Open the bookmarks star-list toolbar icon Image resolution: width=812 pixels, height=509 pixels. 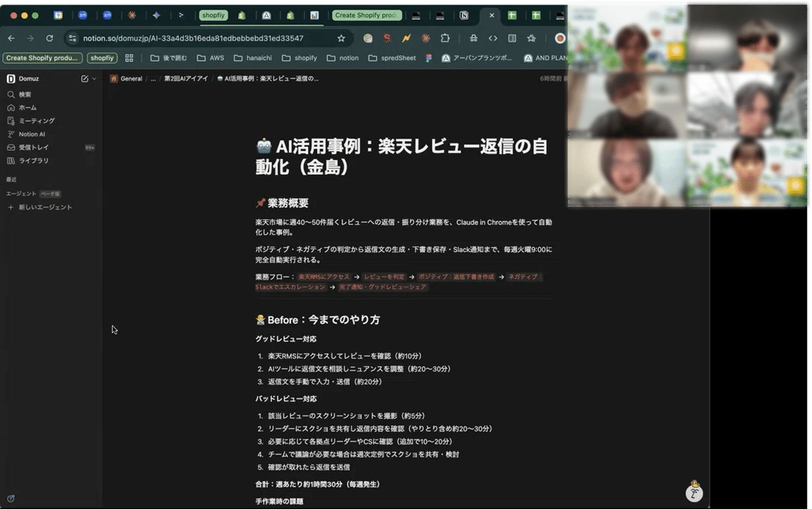[531, 38]
